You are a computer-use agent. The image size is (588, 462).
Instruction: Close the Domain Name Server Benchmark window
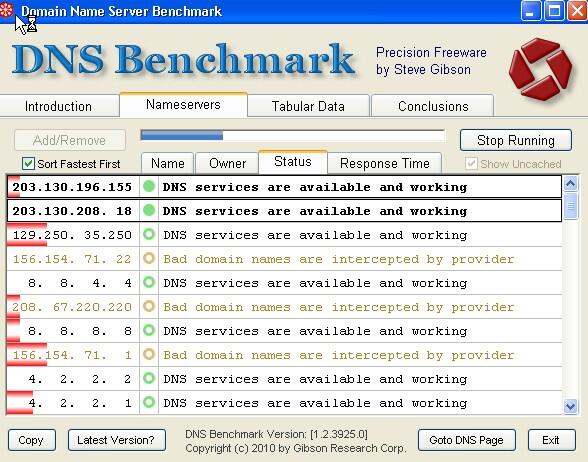click(578, 10)
